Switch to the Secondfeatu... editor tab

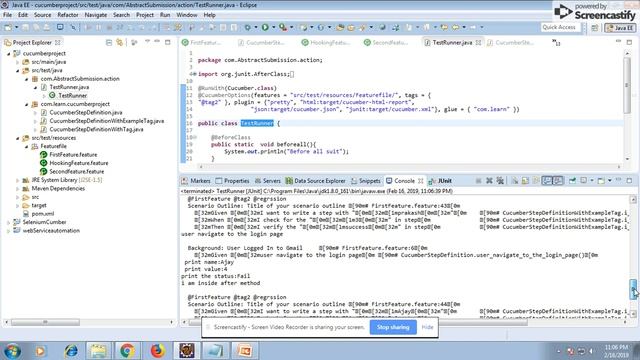[386, 42]
